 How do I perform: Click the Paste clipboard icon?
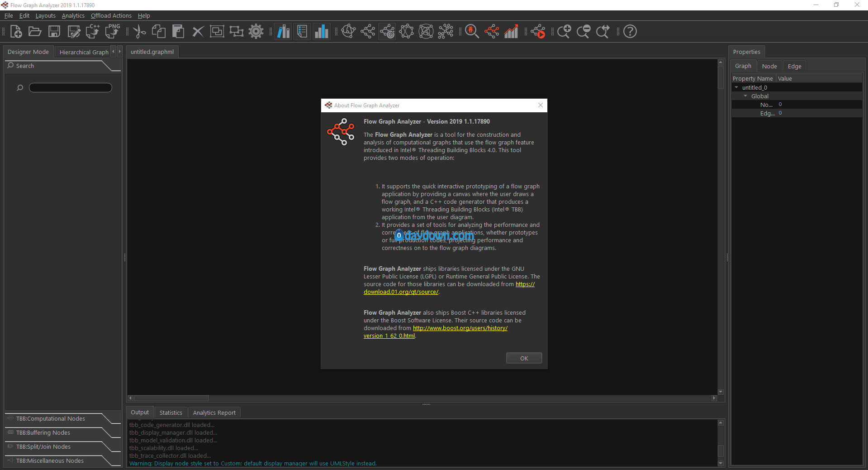click(178, 32)
